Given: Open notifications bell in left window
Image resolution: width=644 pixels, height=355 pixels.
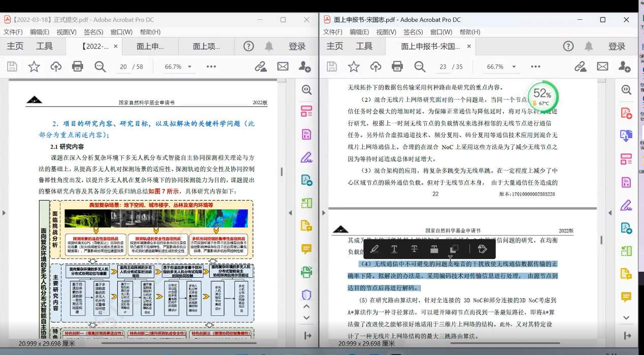Looking at the screenshot, I should [x=269, y=46].
